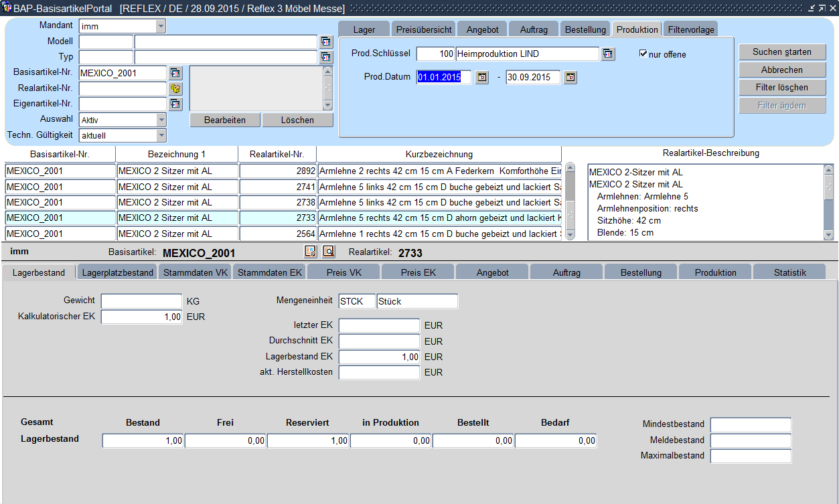Expand the Auswahl dropdown showing Aktiv
This screenshot has height=504, width=839.
[161, 120]
